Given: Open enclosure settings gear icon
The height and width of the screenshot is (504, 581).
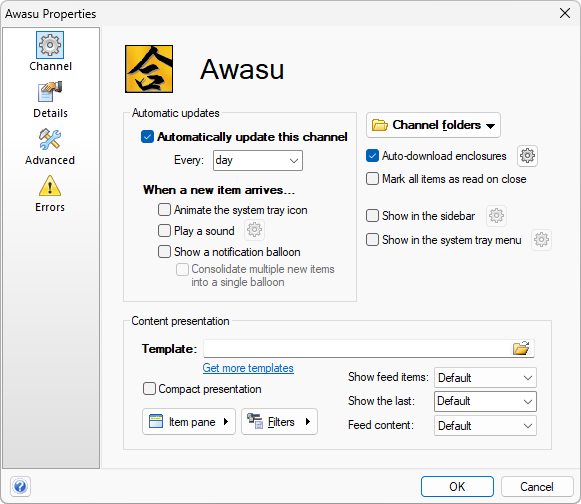Looking at the screenshot, I should (527, 156).
